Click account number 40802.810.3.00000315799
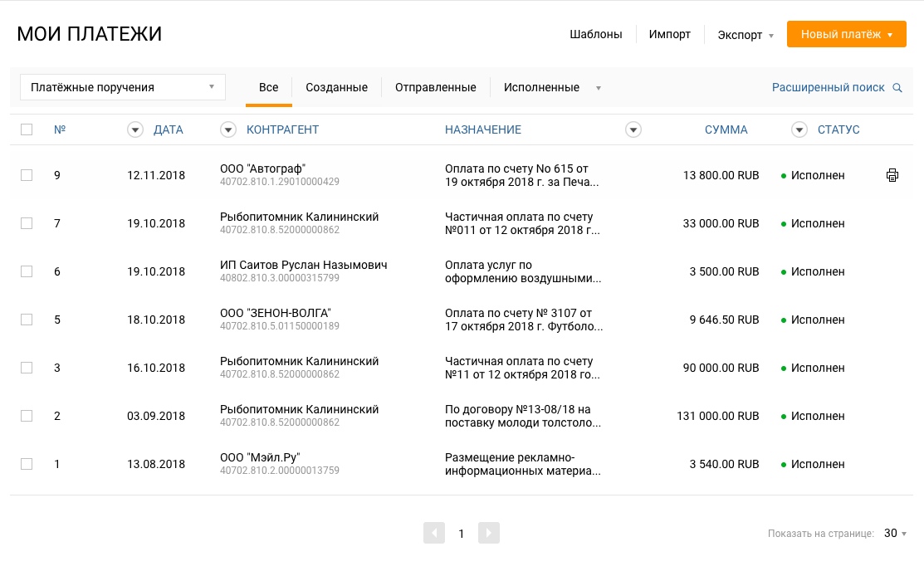The width and height of the screenshot is (924, 571). coord(279,278)
